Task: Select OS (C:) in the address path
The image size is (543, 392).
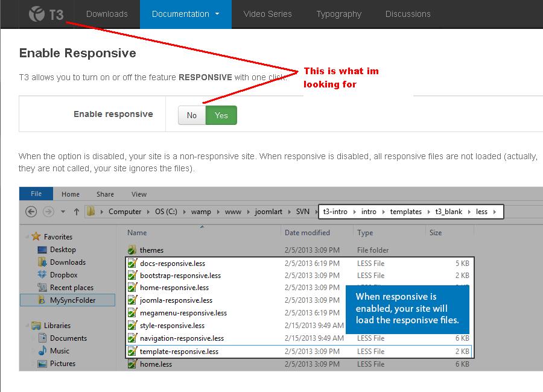Action: coord(166,212)
